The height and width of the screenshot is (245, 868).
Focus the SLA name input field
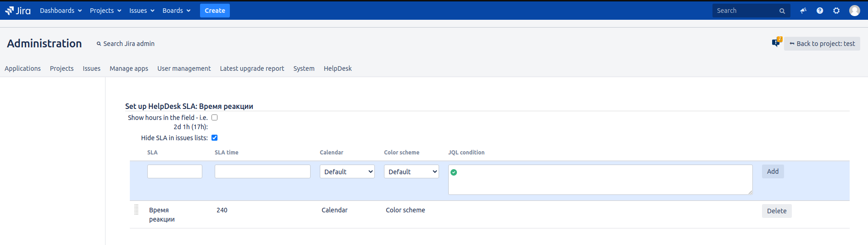[175, 171]
